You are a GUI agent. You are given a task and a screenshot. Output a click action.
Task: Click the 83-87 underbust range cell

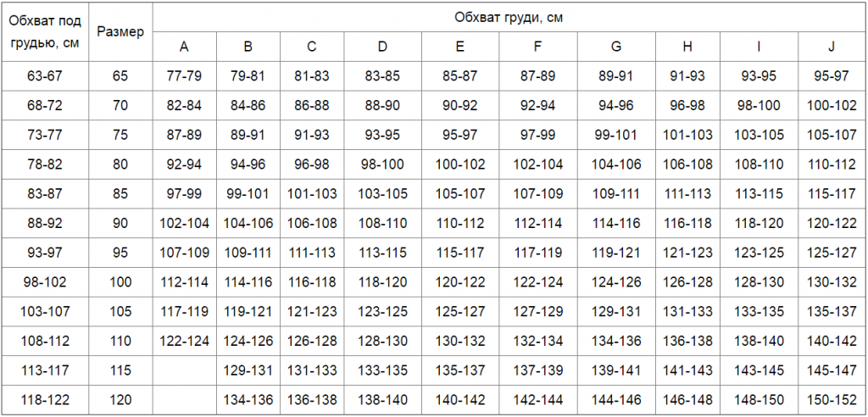click(45, 194)
